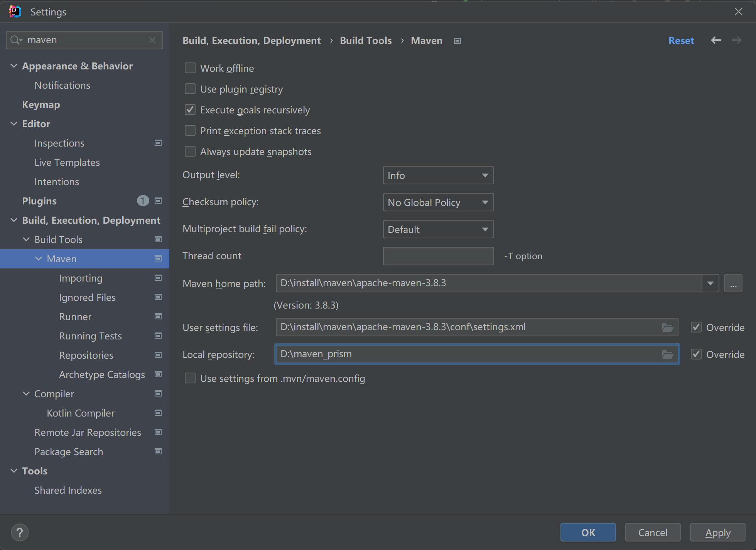Select Importing in the settings tree
Image resolution: width=756 pixels, height=550 pixels.
point(81,278)
